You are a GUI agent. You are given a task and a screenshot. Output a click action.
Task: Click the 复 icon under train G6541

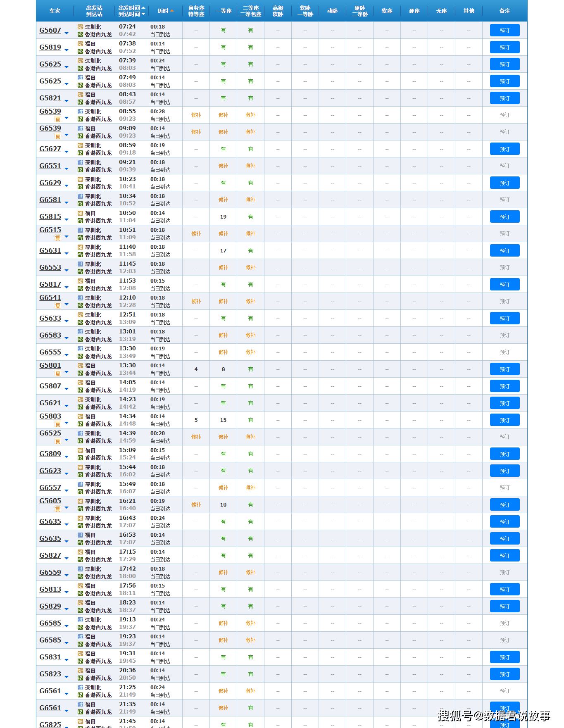point(58,306)
